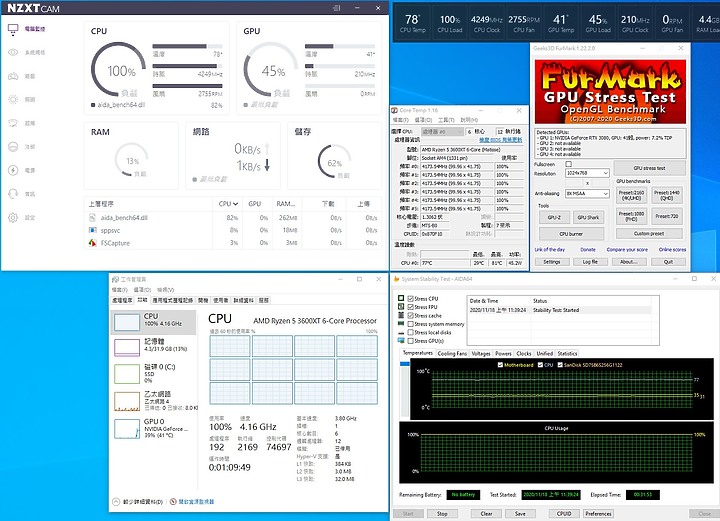The height and width of the screenshot is (521, 720).
Task: Select GPU 0 item in Task Manager sidebar
Action: pyautogui.click(x=154, y=429)
